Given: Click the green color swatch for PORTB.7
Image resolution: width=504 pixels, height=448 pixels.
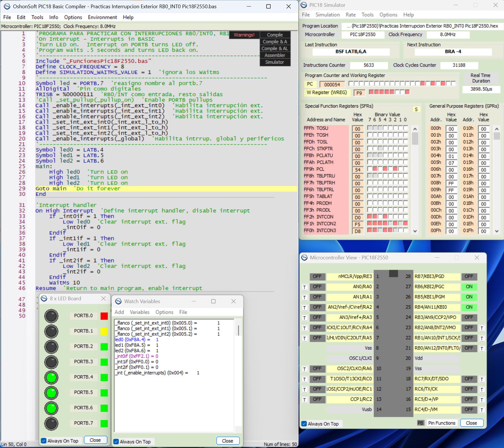Looking at the screenshot, I should (x=104, y=424).
